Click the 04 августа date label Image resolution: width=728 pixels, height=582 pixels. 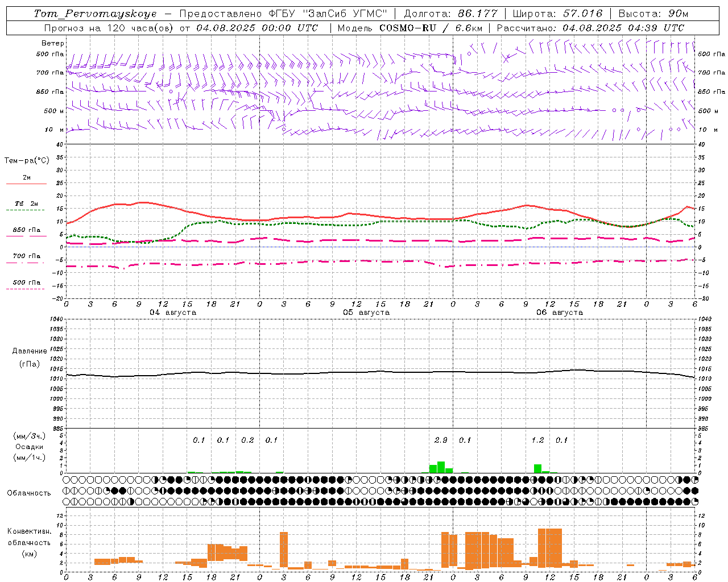[173, 313]
